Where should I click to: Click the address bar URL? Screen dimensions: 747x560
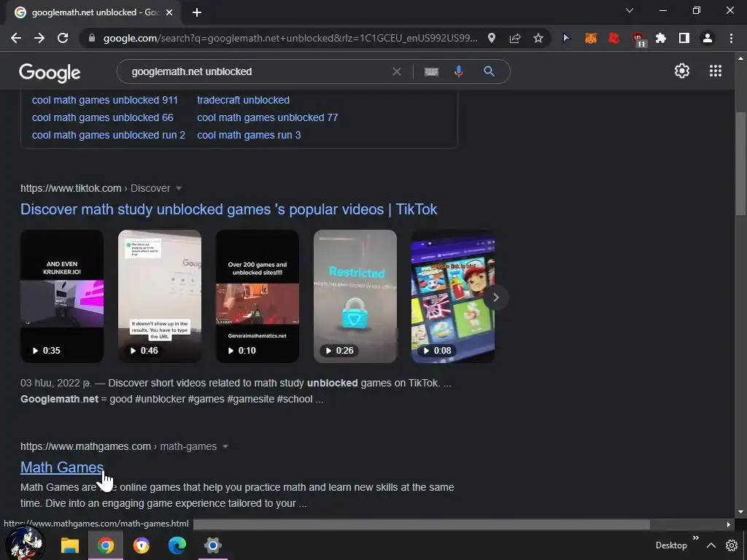click(290, 38)
